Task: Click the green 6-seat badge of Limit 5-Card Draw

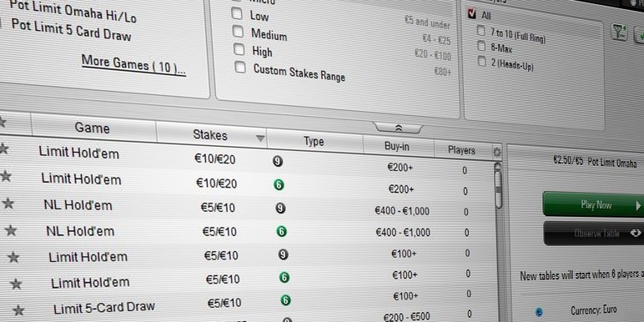Action: coord(286,300)
